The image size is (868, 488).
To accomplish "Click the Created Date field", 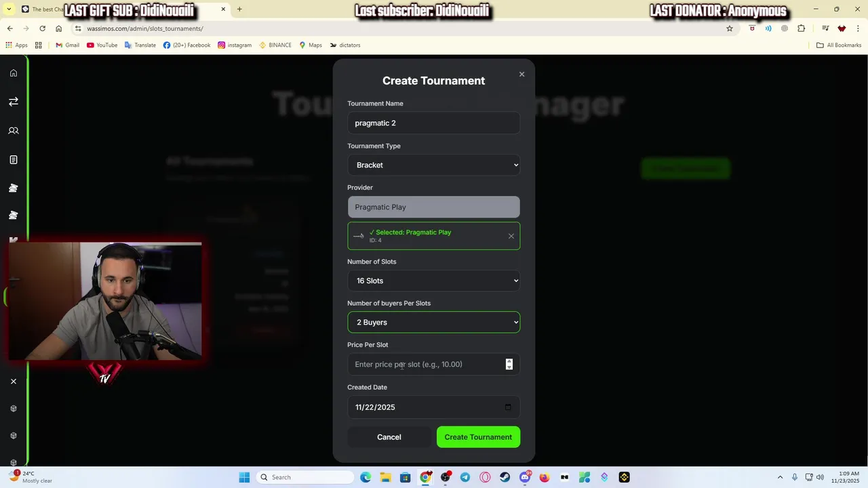I will coord(434,407).
